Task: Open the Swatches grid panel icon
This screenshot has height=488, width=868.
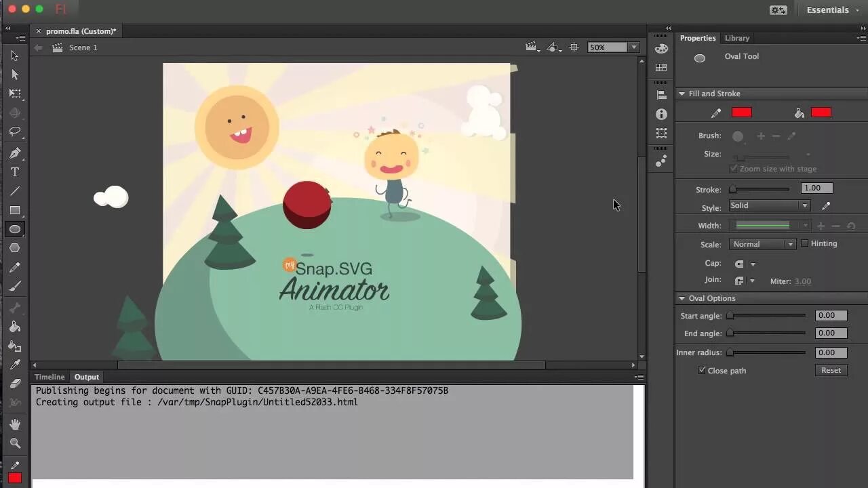Action: (x=661, y=68)
